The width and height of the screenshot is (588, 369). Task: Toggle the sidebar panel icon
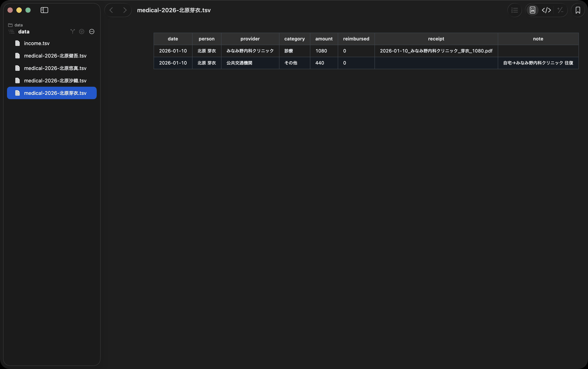(x=44, y=10)
